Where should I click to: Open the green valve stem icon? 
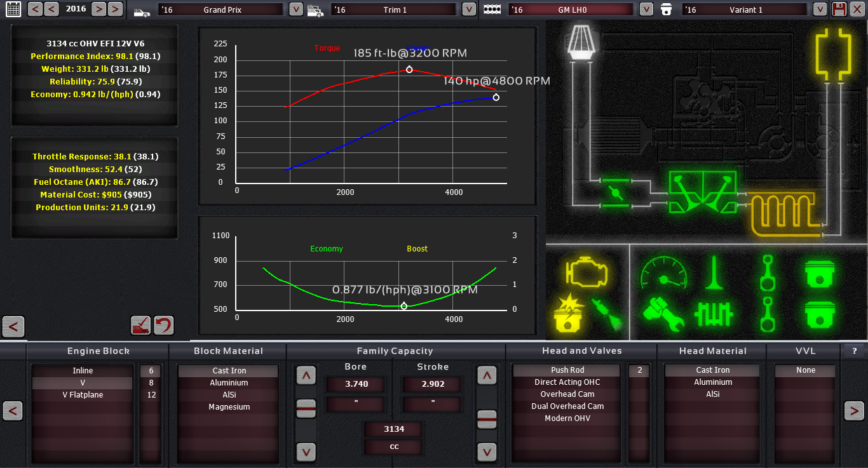pyautogui.click(x=715, y=272)
